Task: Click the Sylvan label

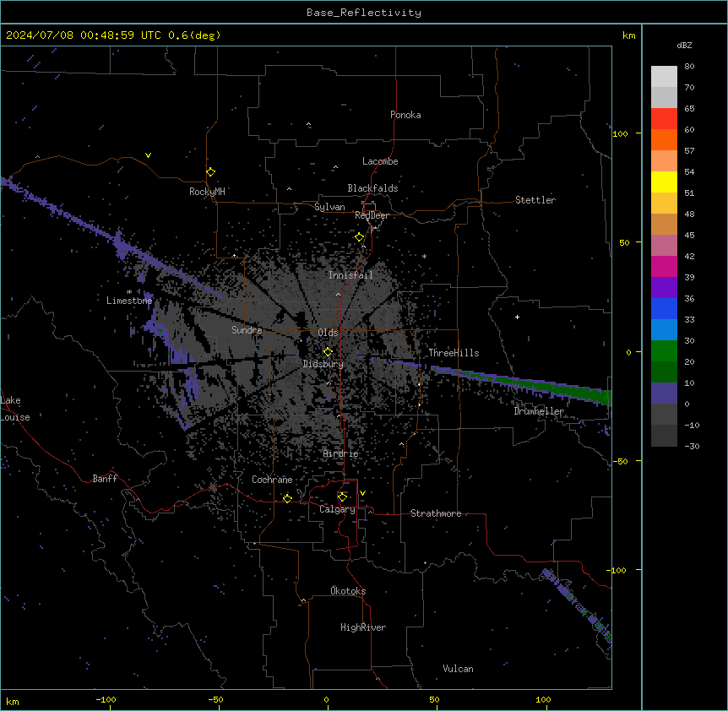Action: 329,207
